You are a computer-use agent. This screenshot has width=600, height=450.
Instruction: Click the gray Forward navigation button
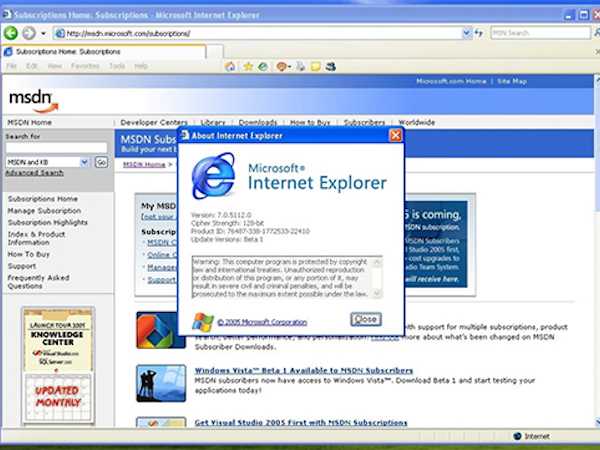pyautogui.click(x=29, y=33)
